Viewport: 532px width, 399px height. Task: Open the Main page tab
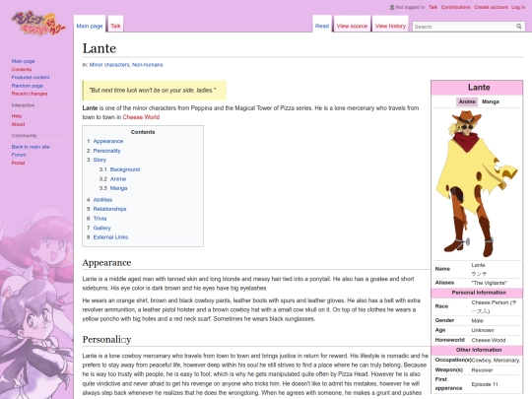90,27
